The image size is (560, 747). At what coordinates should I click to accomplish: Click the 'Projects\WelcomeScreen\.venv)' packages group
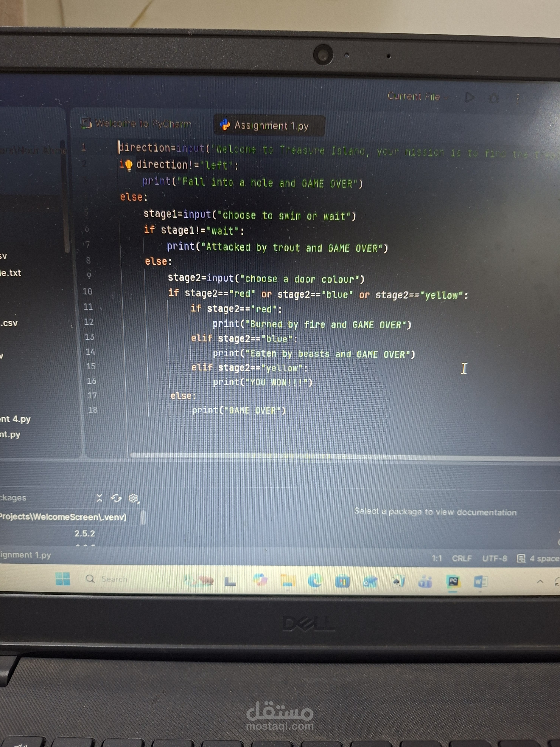pyautogui.click(x=63, y=517)
